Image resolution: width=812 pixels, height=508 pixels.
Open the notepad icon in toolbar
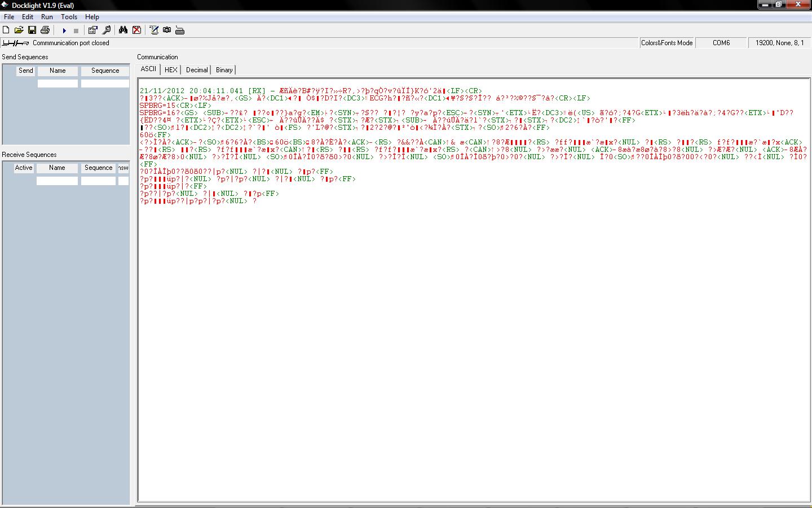154,30
